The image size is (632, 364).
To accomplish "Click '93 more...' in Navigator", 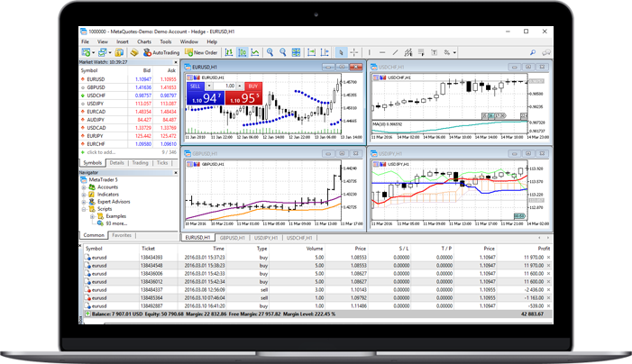I will [x=116, y=223].
